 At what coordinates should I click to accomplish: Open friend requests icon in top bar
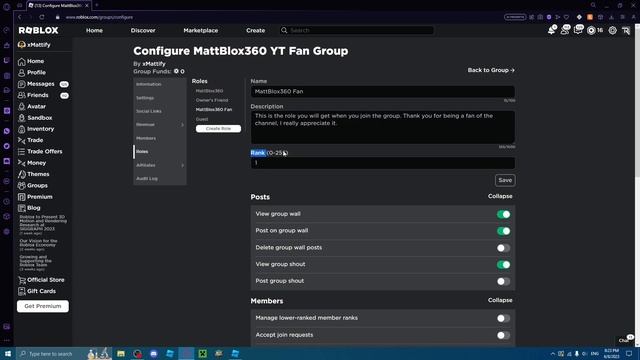click(565, 30)
